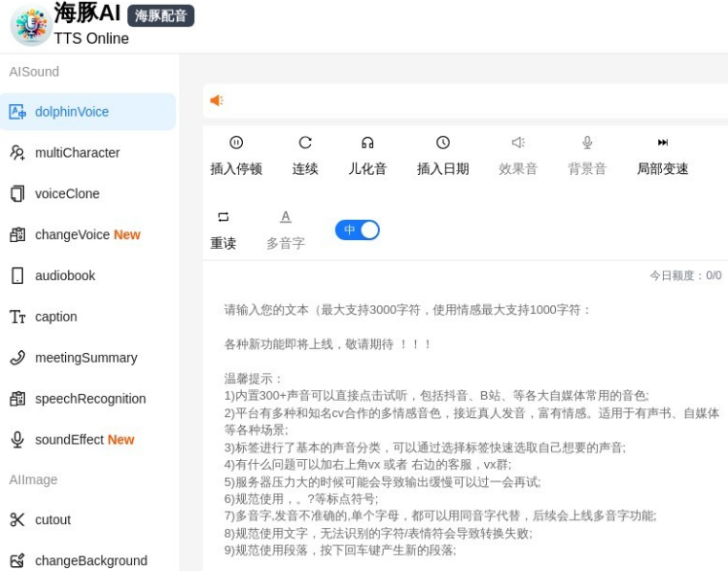Image resolution: width=728 pixels, height=571 pixels.
Task: Go to audiobook section
Action: tap(65, 276)
